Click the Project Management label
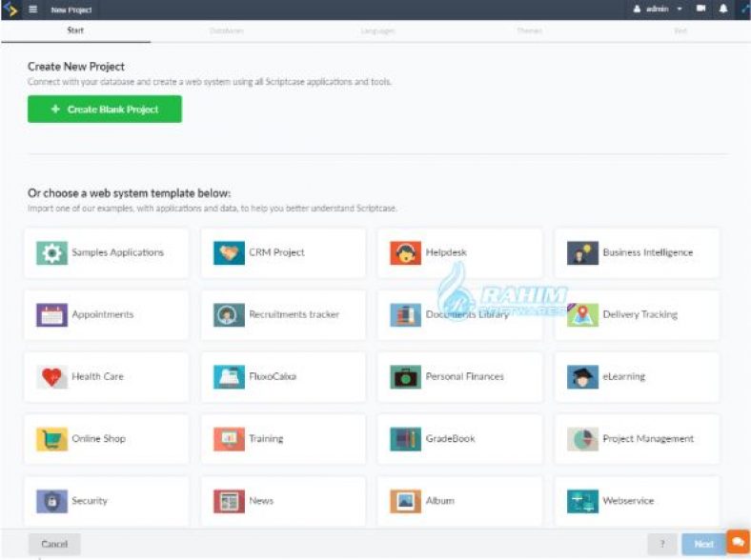The height and width of the screenshot is (560, 751). coord(648,438)
